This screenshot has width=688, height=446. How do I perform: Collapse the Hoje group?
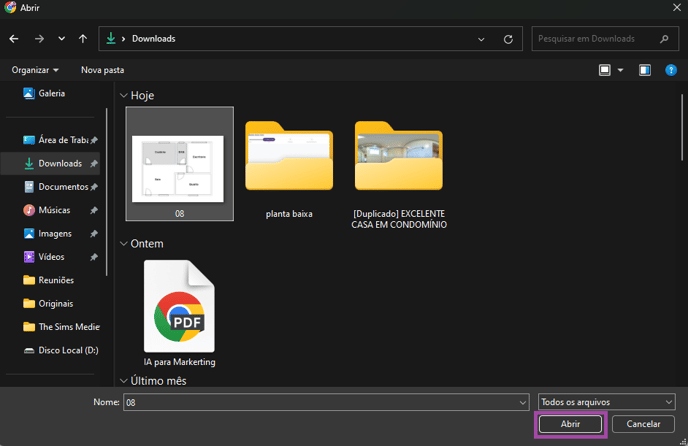tap(124, 96)
